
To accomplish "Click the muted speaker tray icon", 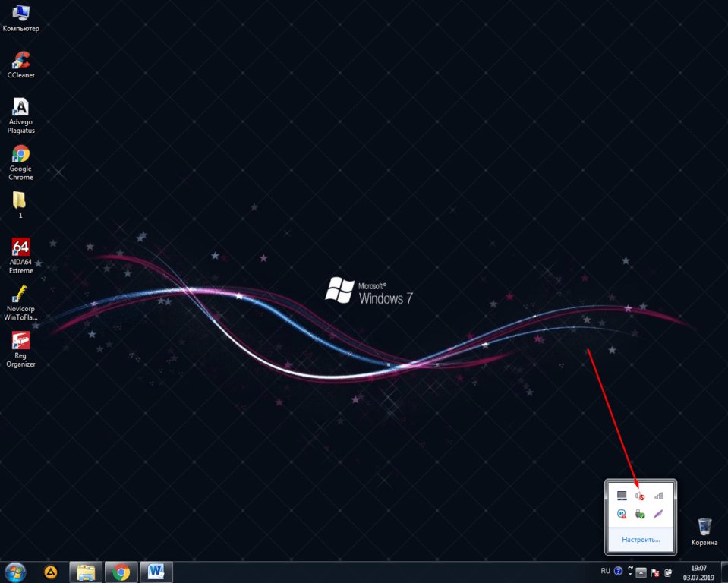I will [x=640, y=496].
